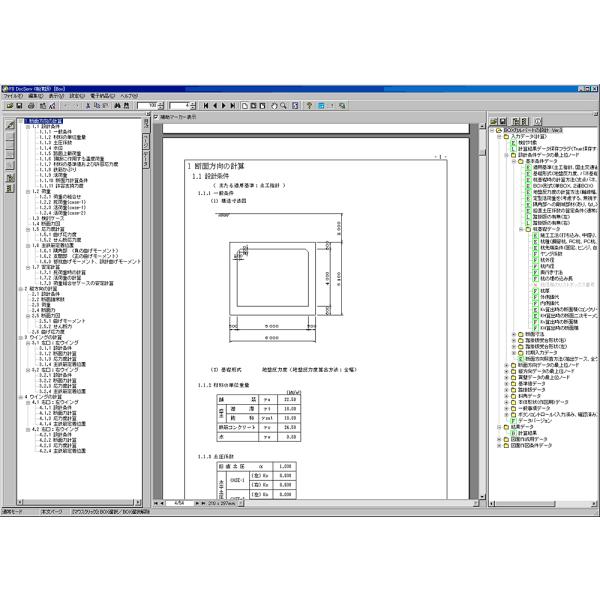Click the binoculars Find icon
This screenshot has width=600, height=600.
(118, 105)
